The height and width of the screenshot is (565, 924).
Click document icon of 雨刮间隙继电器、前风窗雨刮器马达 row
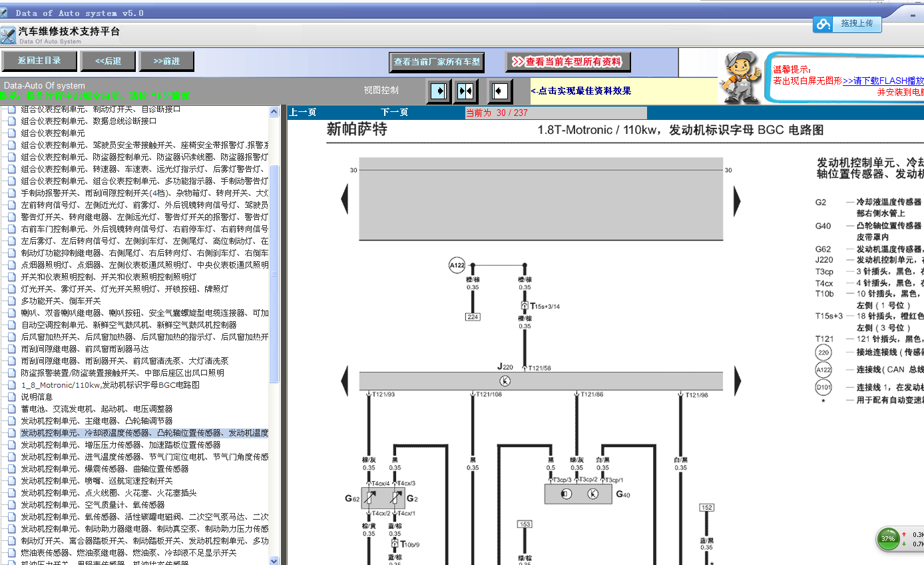tap(11, 349)
